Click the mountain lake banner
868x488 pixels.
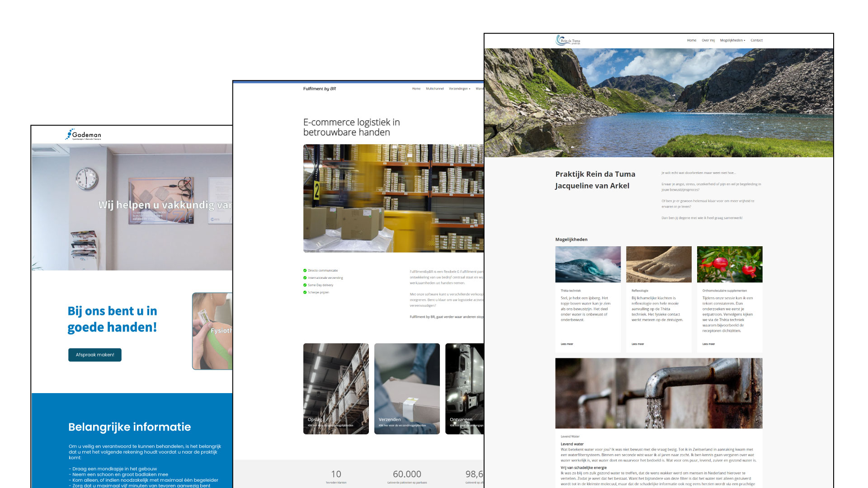click(x=659, y=103)
